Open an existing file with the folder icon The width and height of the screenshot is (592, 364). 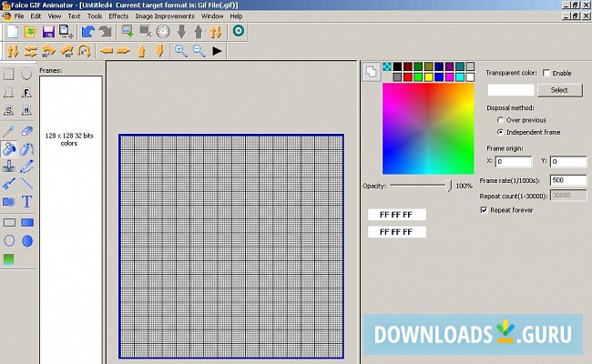point(30,32)
